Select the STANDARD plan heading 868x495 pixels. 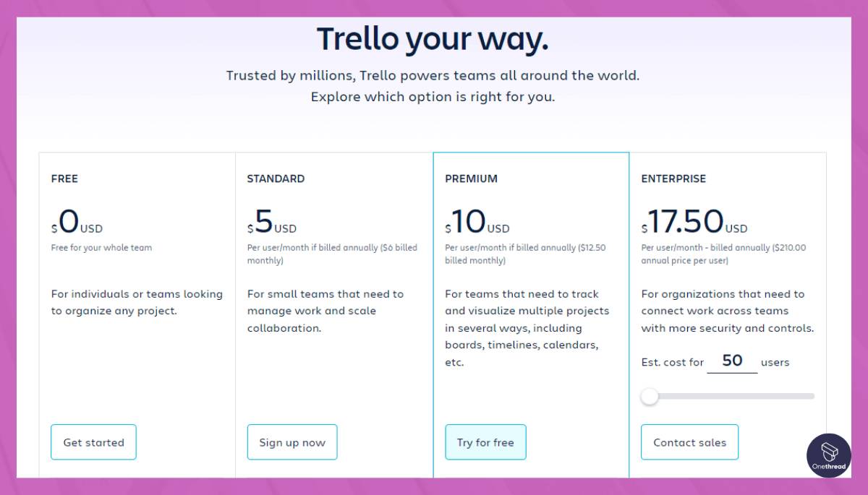click(276, 178)
